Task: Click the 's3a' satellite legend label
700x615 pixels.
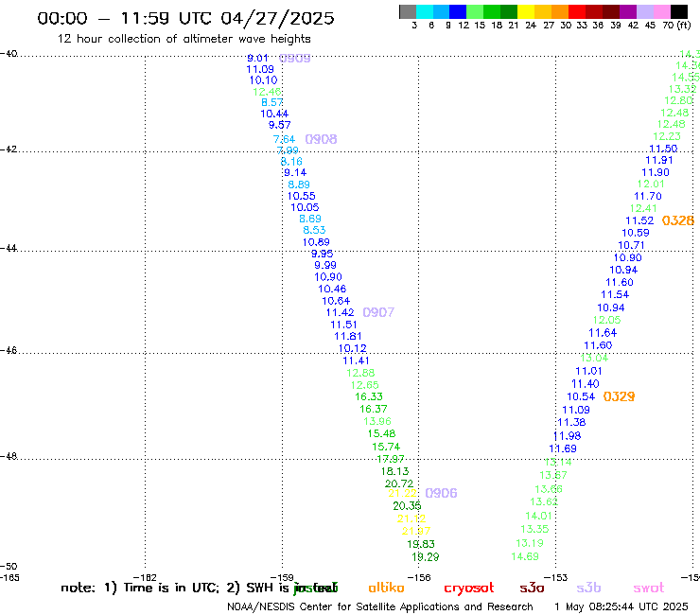Action: (532, 588)
